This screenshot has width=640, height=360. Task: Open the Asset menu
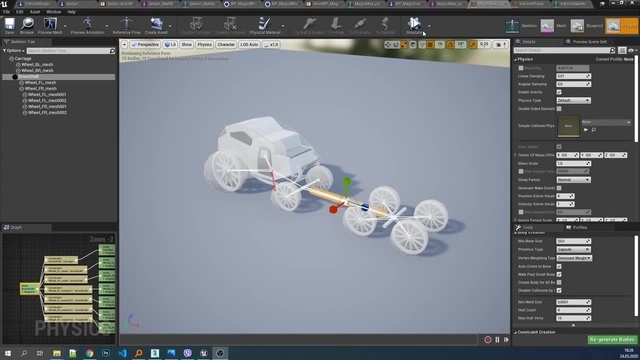point(35,12)
